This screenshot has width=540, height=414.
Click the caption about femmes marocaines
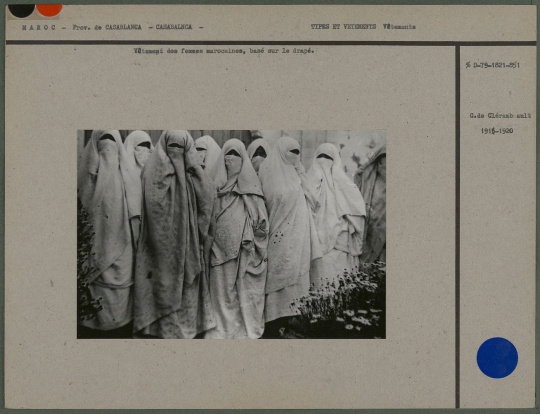coord(224,51)
